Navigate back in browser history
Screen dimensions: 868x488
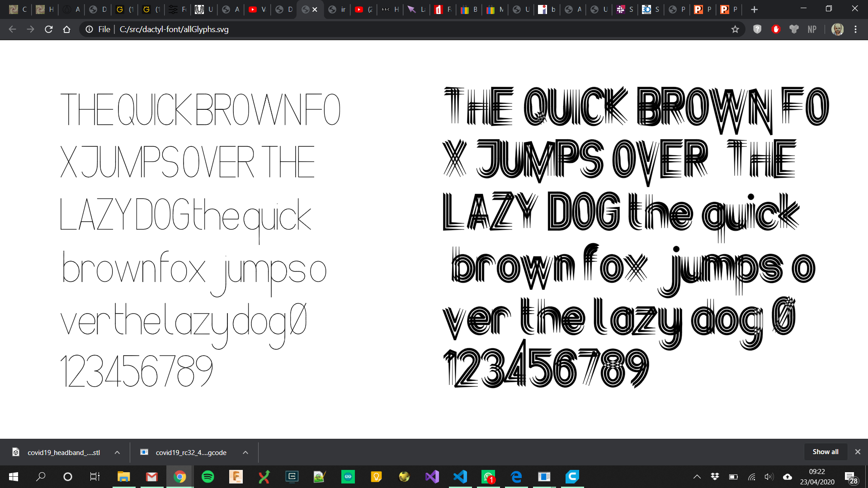(13, 29)
